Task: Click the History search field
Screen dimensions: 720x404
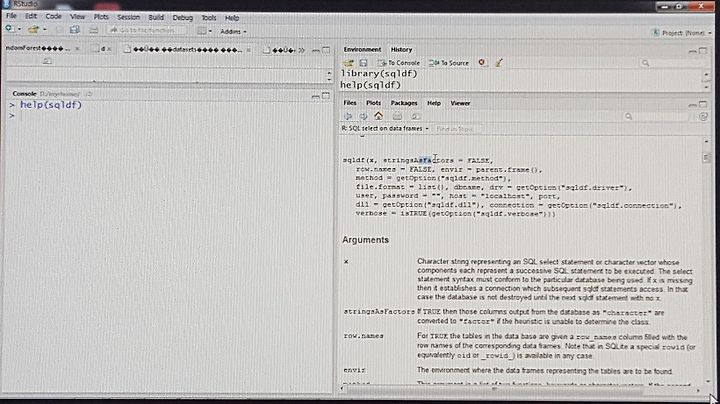Action: pos(670,63)
